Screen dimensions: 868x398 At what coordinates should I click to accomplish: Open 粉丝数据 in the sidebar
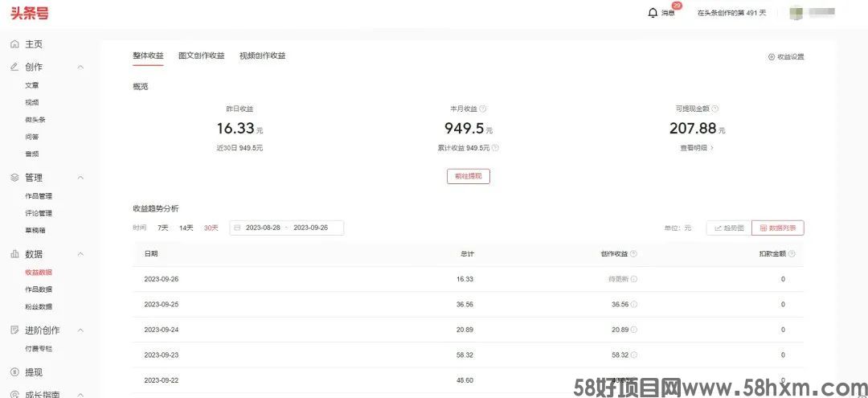click(x=39, y=306)
